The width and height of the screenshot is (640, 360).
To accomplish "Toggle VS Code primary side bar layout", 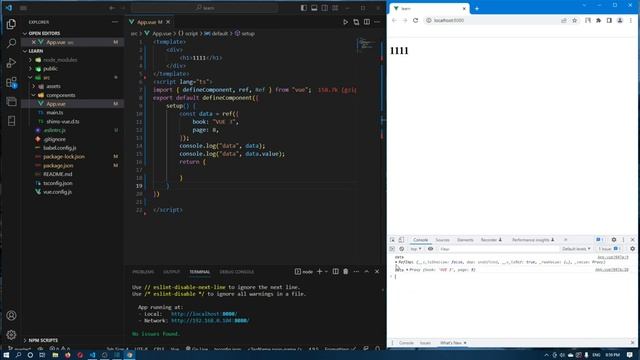I will coord(304,8).
